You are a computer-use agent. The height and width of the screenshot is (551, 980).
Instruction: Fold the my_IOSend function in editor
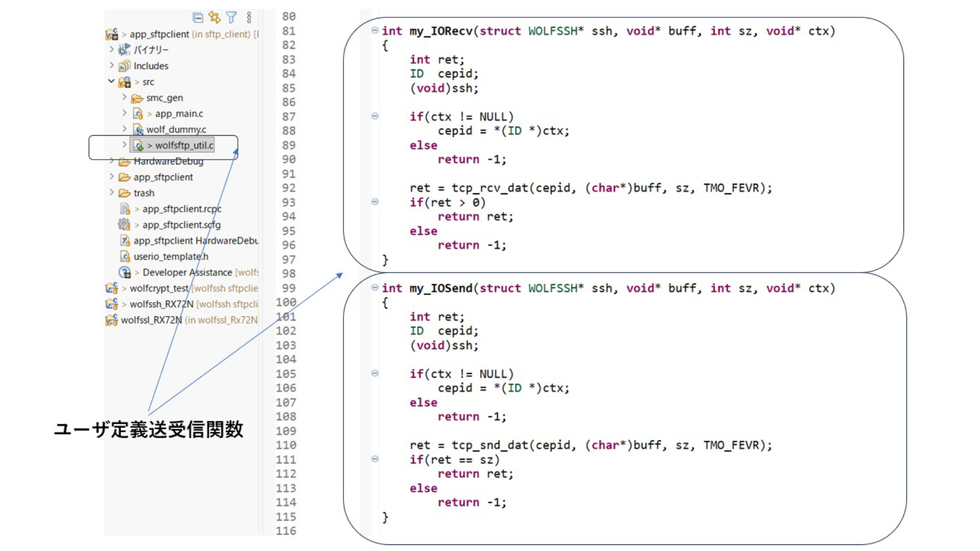tap(375, 288)
